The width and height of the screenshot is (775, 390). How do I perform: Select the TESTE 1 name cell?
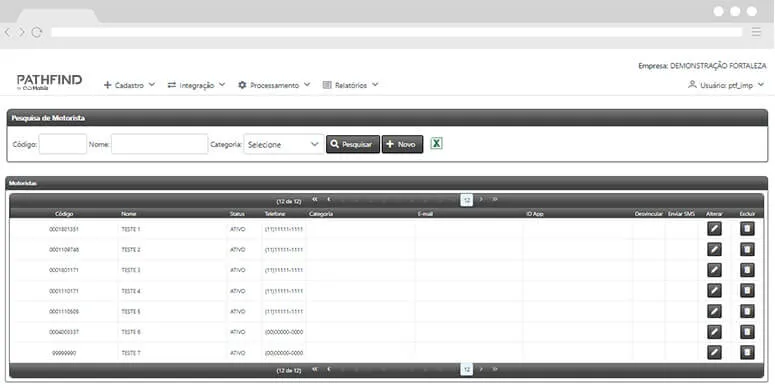pyautogui.click(x=131, y=229)
